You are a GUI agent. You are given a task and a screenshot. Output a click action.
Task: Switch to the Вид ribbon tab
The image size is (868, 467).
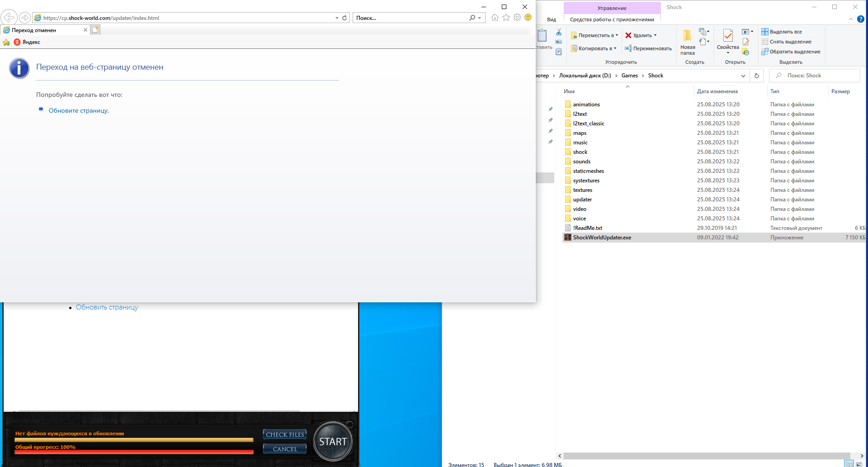(x=551, y=19)
